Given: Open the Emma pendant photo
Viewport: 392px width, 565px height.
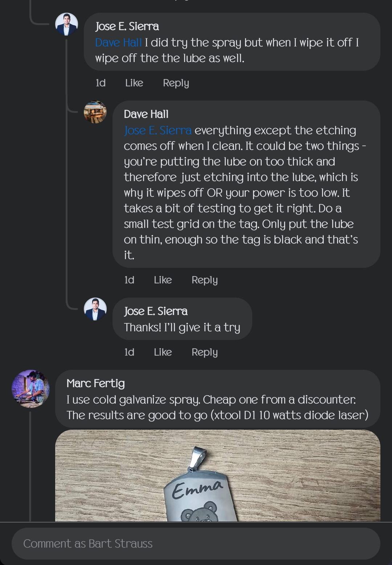Looking at the screenshot, I should point(218,476).
